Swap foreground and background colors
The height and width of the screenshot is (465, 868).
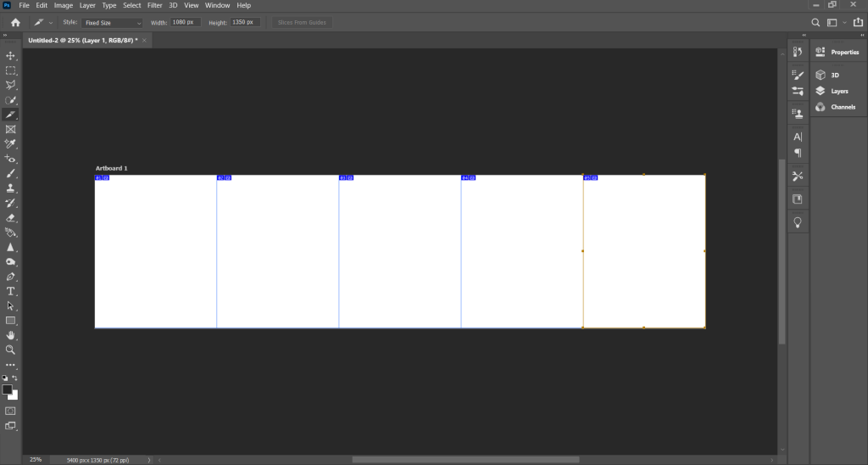pos(15,378)
